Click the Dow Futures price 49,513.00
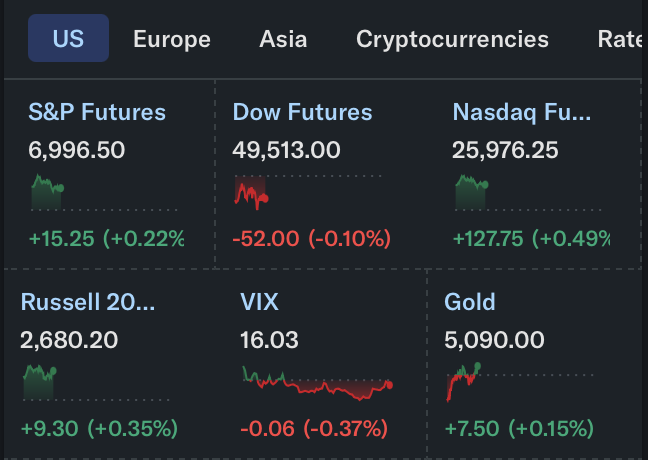This screenshot has height=460, width=648. (286, 150)
